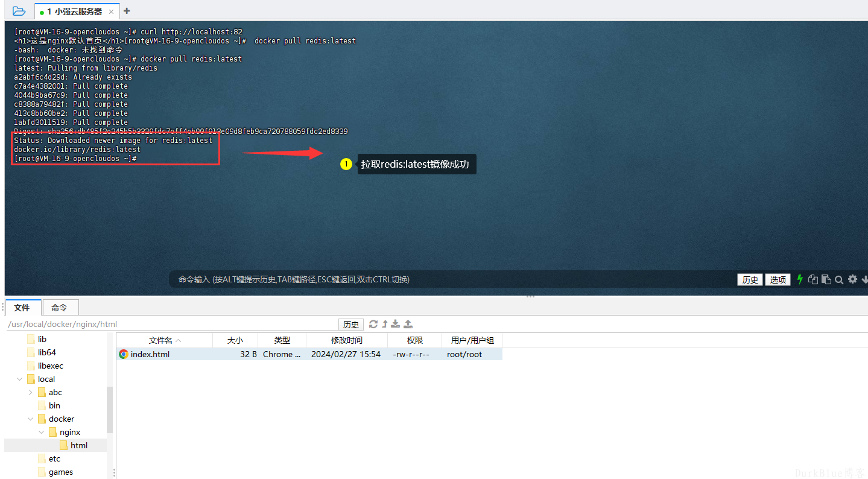868x479 pixels.
Task: Switch to the 命令 tab
Action: 59,308
